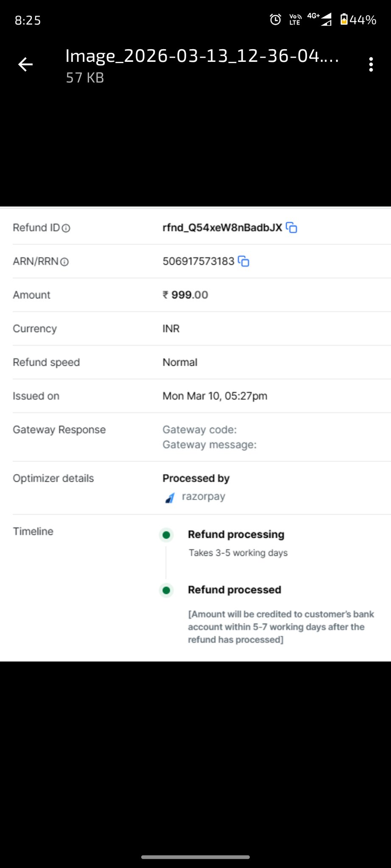Copy the Refund ID value
The width and height of the screenshot is (391, 868).
pyautogui.click(x=292, y=228)
